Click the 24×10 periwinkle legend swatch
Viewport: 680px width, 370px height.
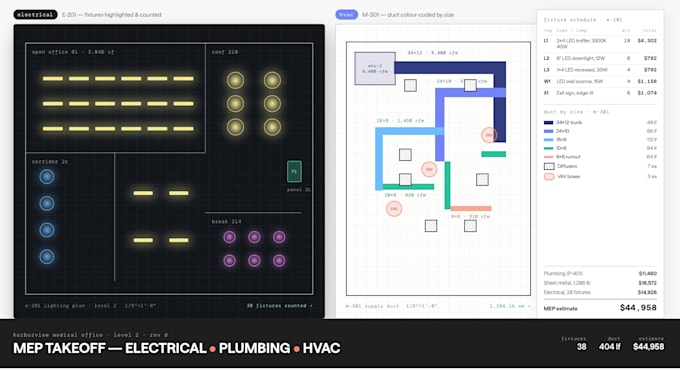(549, 131)
